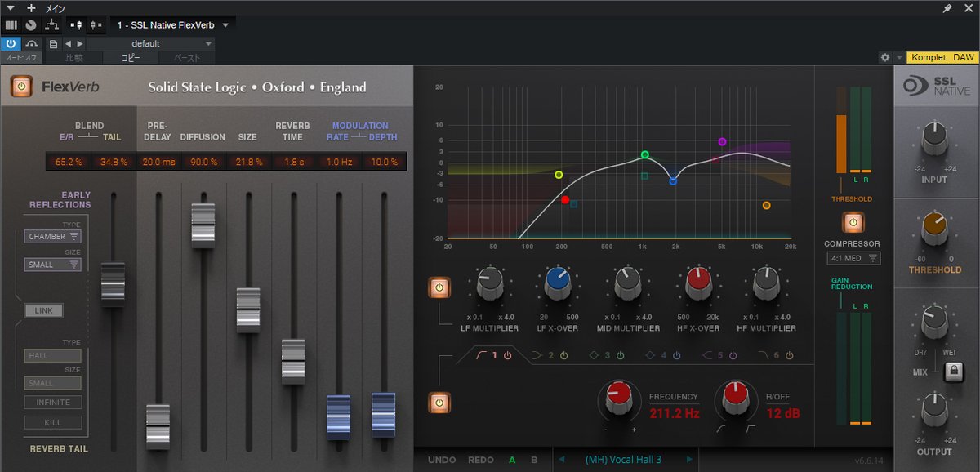Click the REVERB TIME fader handle
This screenshot has width=980, height=472.
(x=293, y=362)
